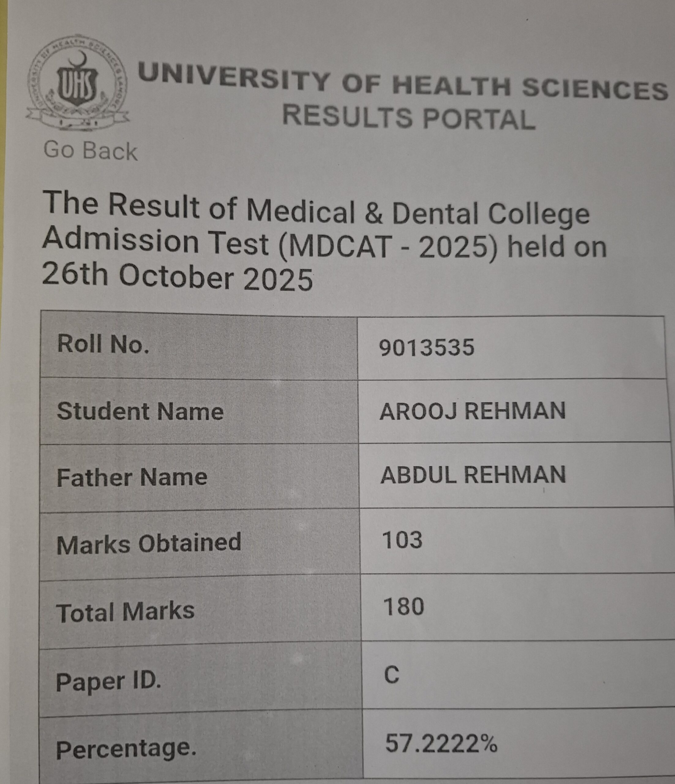The height and width of the screenshot is (784, 675).
Task: Click the 26th October 2025 date text
Action: 177,277
